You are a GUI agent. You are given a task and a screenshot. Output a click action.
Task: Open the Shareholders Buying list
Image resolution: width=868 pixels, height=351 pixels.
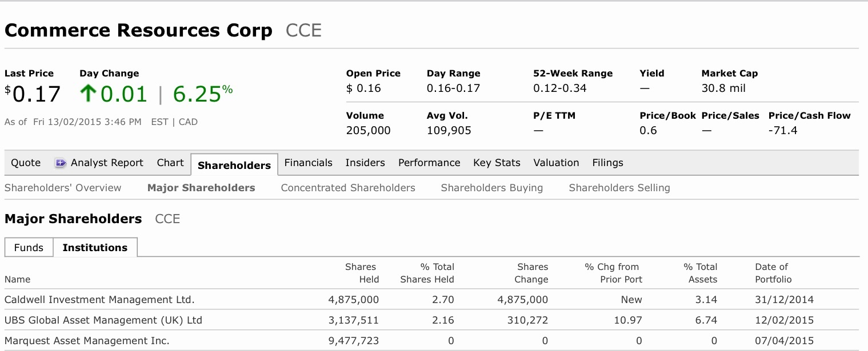[492, 187]
